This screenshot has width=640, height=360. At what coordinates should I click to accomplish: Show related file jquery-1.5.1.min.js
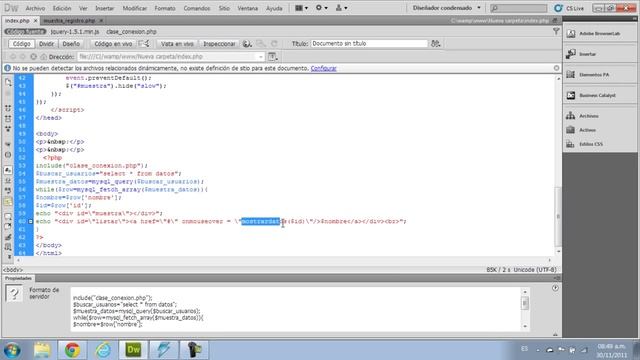[75, 31]
